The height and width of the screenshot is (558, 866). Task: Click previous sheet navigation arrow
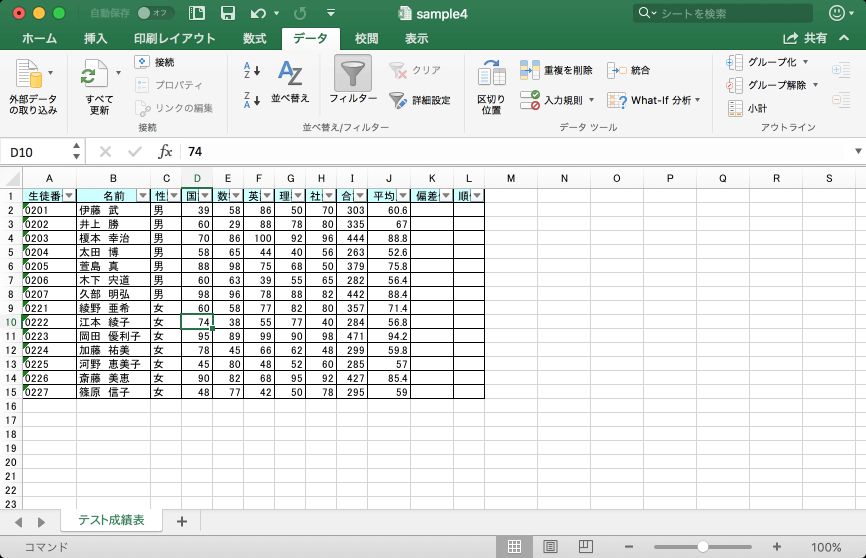point(19,522)
